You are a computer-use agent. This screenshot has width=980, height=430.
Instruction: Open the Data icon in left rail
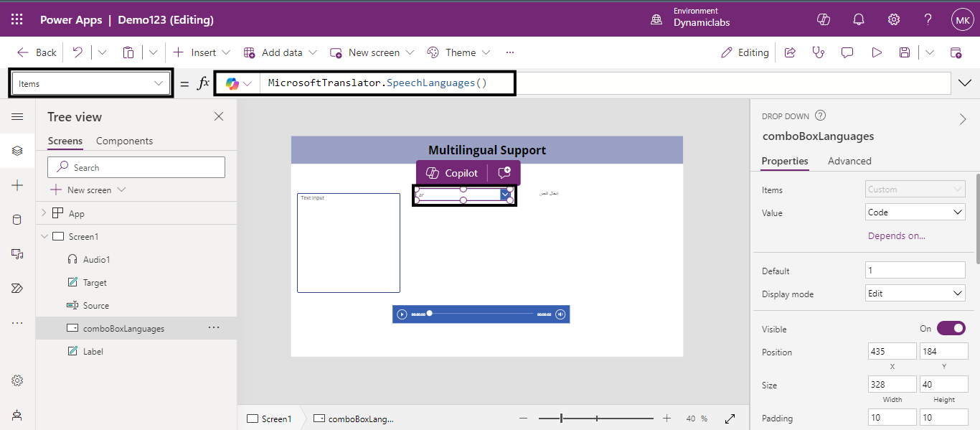pos(17,220)
